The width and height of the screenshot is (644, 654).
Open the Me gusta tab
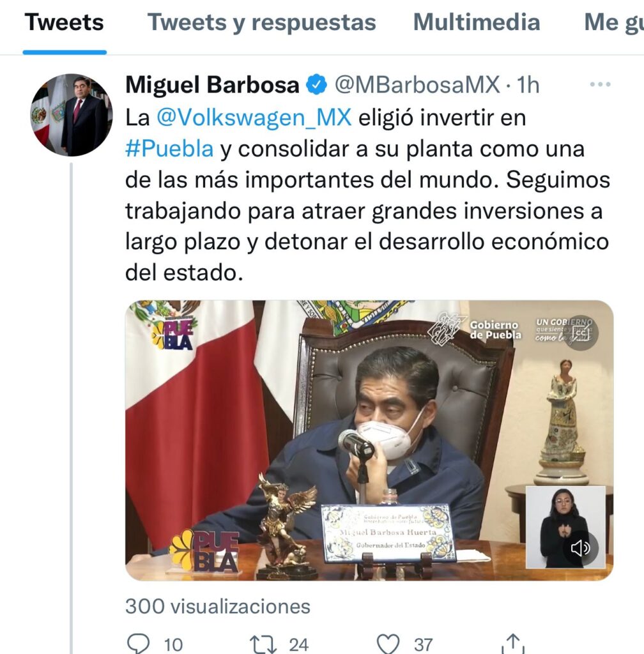[x=613, y=22]
